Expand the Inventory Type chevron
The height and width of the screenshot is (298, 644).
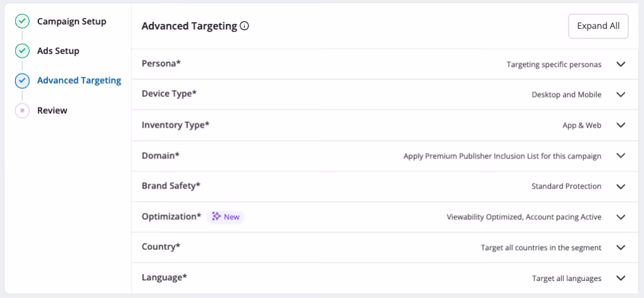click(x=621, y=125)
